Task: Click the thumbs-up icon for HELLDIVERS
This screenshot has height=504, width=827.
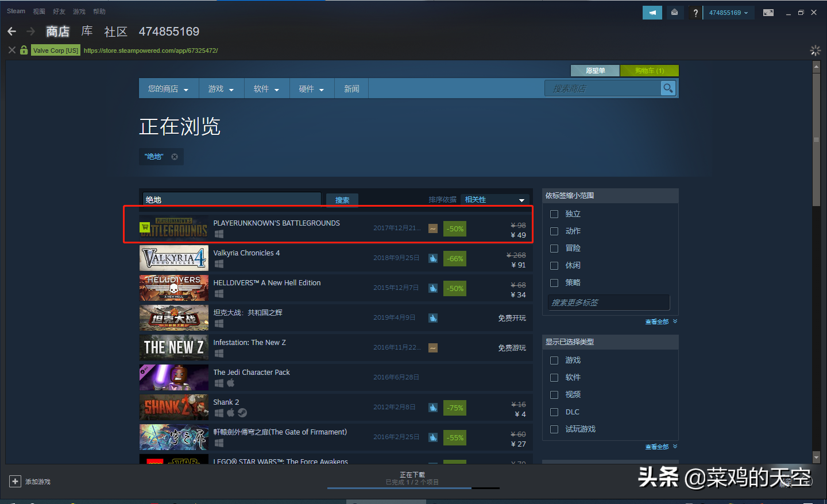Action: click(x=433, y=288)
